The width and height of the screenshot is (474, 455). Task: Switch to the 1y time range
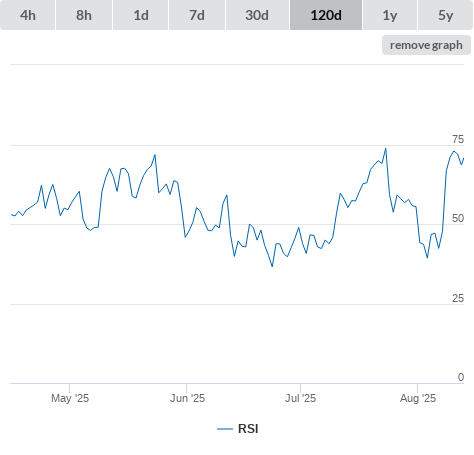coord(390,15)
